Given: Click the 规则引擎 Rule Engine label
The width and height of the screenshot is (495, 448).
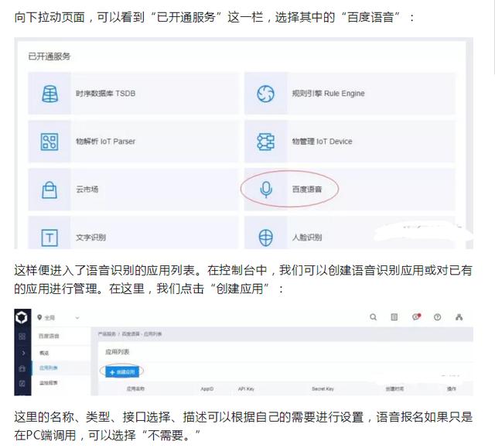Looking at the screenshot, I should tap(328, 94).
